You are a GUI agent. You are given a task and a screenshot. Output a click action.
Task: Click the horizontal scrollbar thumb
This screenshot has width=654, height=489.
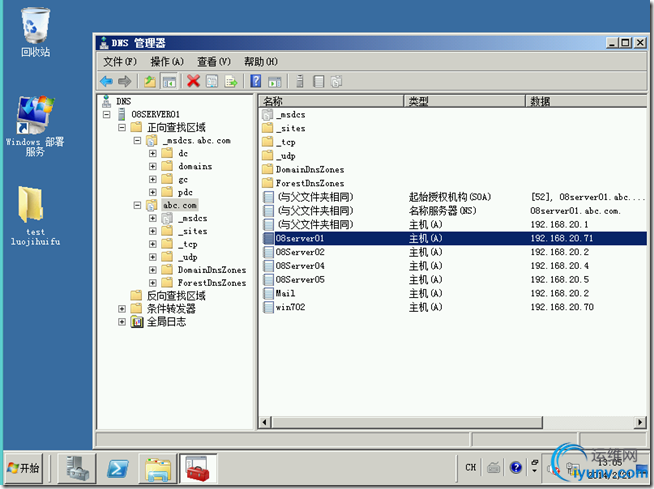click(407, 422)
